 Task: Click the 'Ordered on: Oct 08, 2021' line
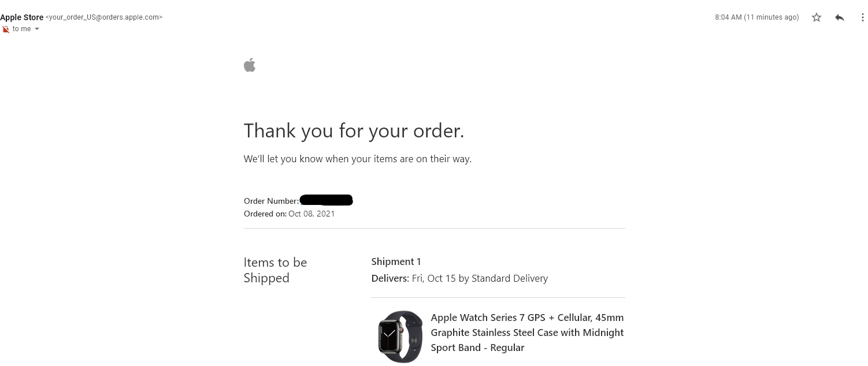click(289, 214)
